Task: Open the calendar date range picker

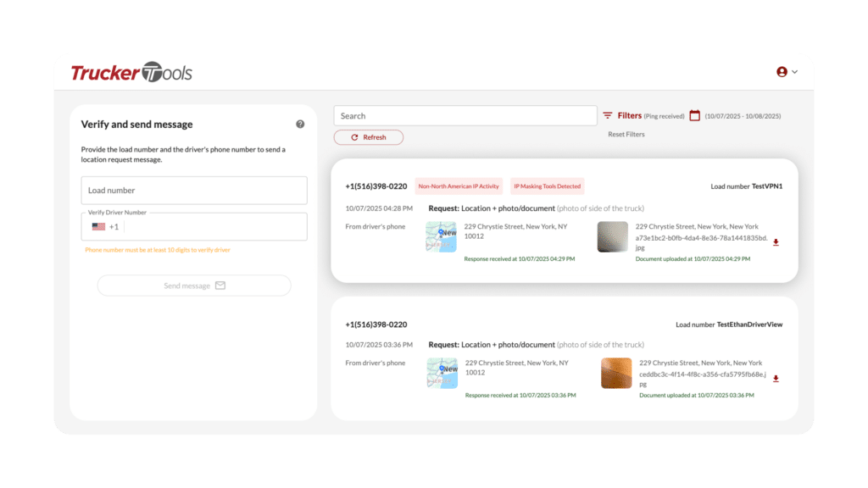Action: [694, 116]
